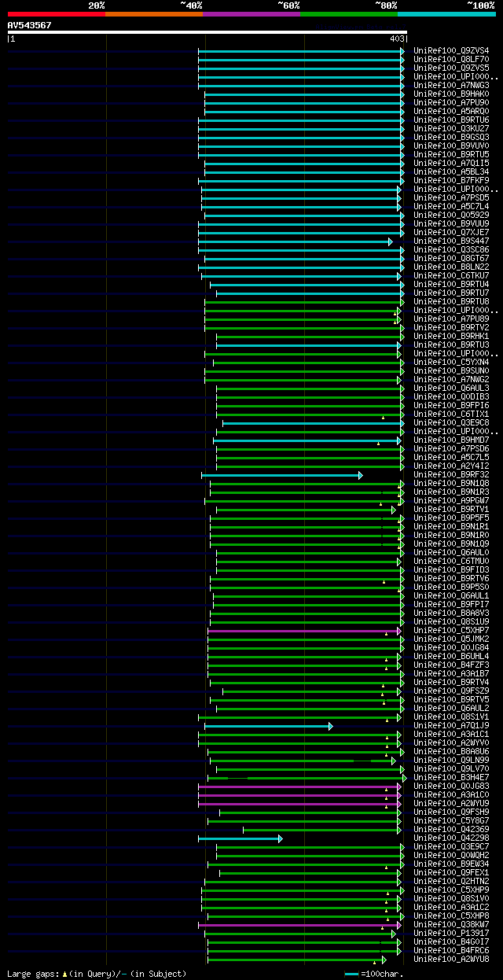Click the UniRef100_C6TIX1 label
503x980 pixels.
pyautogui.click(x=451, y=414)
